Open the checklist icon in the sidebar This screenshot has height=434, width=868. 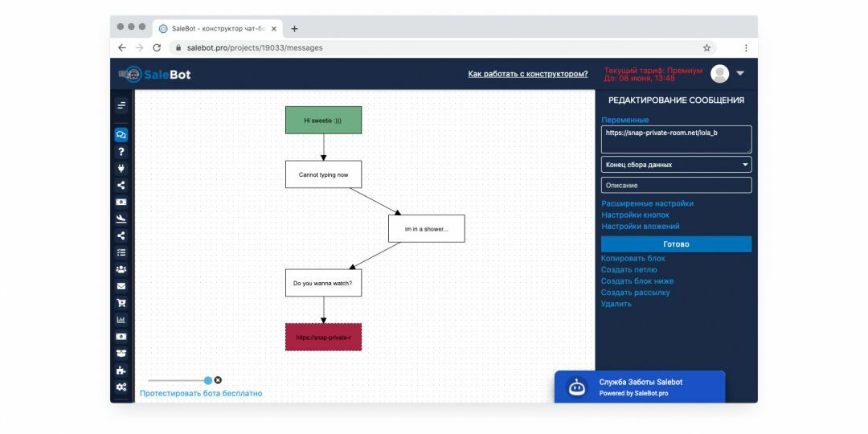click(x=121, y=252)
